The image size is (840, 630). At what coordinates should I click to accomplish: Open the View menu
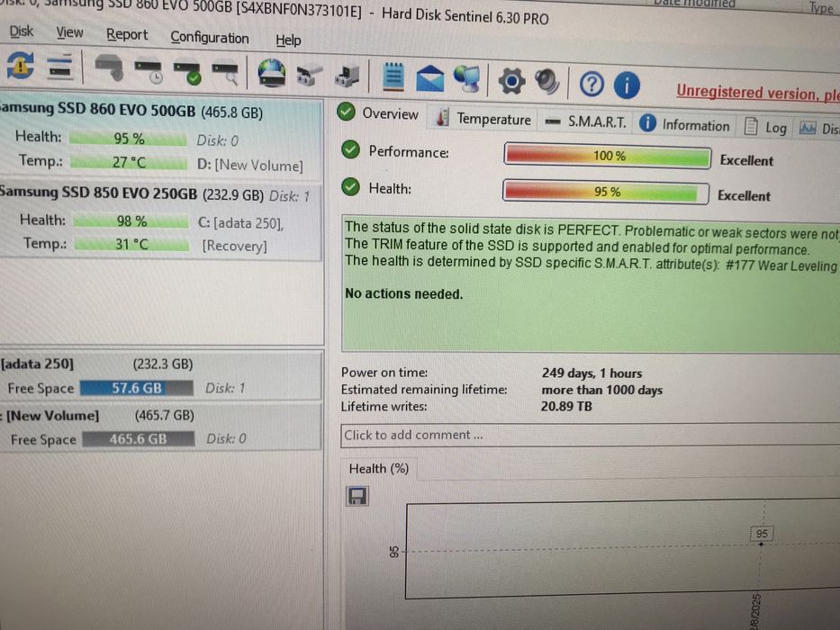(x=69, y=33)
